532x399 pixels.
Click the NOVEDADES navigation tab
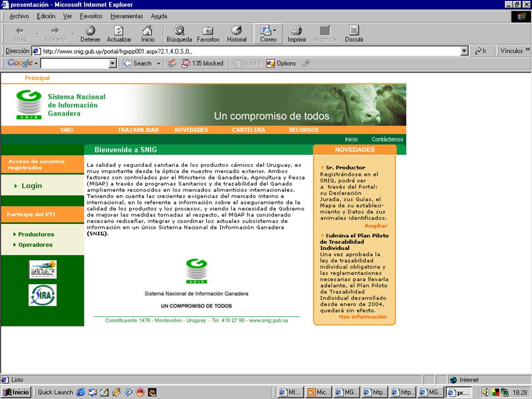(191, 130)
